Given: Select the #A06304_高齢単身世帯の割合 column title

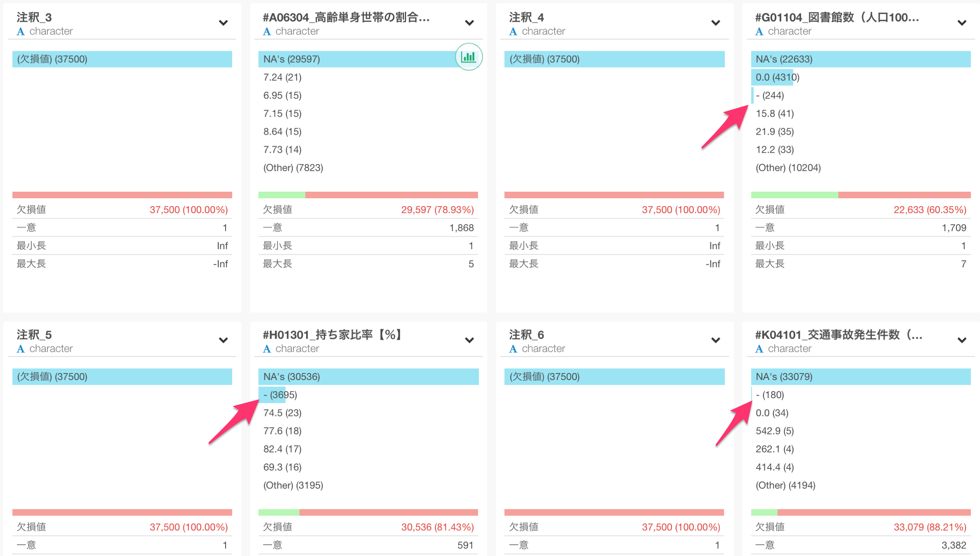Looking at the screenshot, I should pos(346,17).
